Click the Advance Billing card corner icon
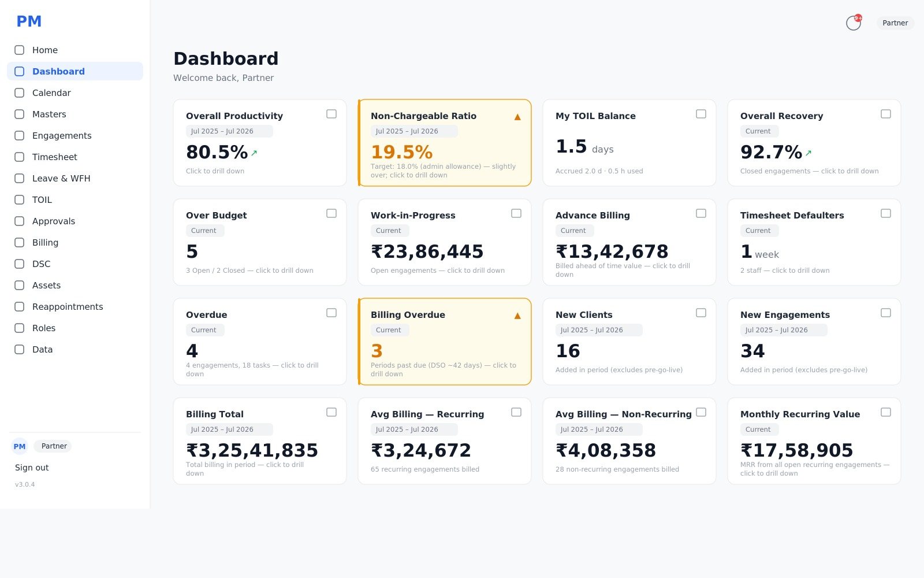The image size is (924, 578). click(701, 213)
